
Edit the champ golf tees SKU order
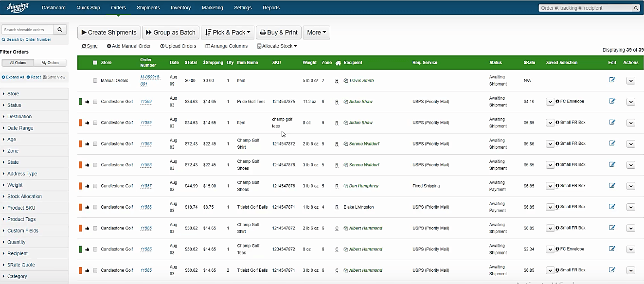pyautogui.click(x=612, y=122)
